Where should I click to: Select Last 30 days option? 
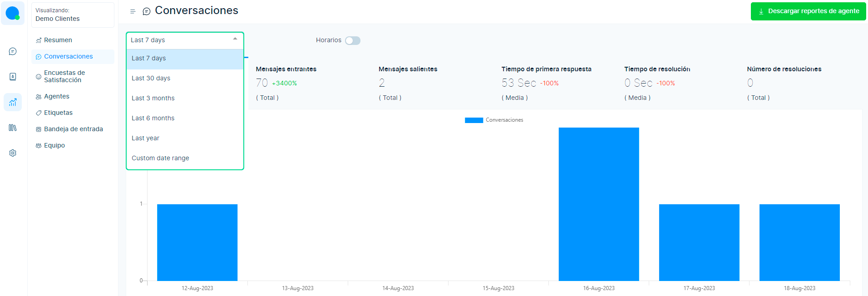(151, 78)
